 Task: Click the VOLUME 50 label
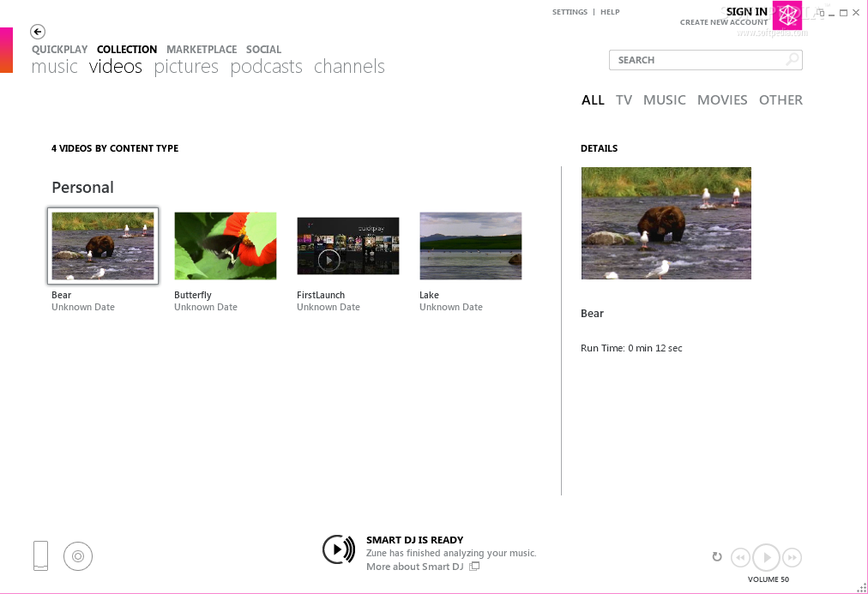769,579
